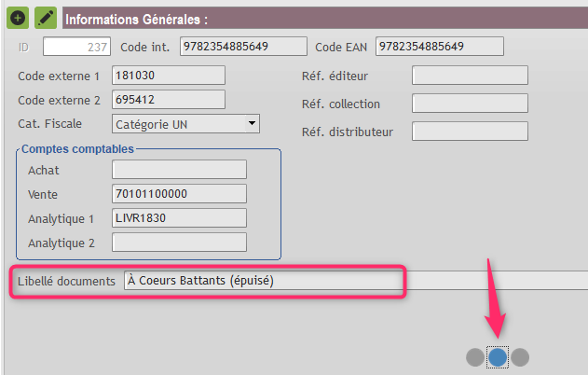Click the Code EAN field

click(440, 46)
